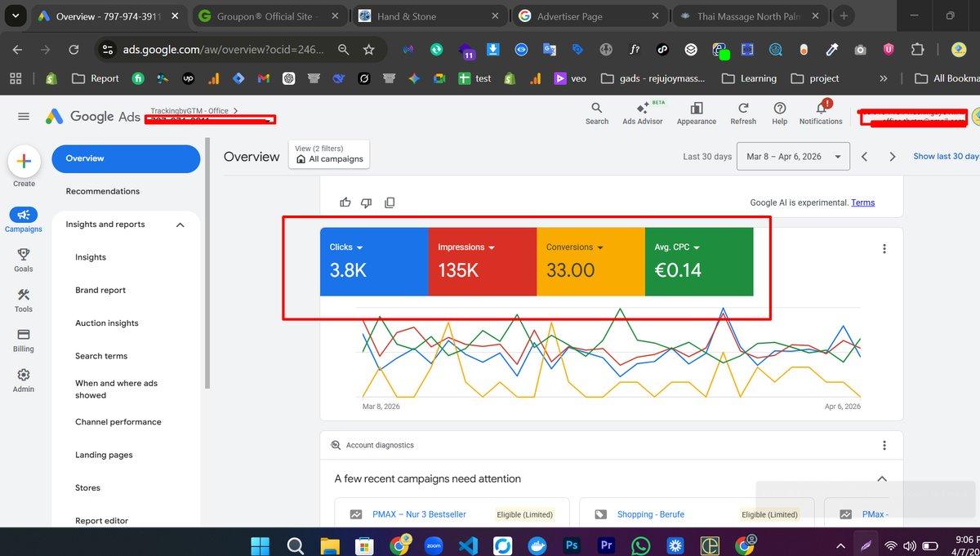This screenshot has height=556, width=980.
Task: Open Search terms report
Action: point(101,356)
